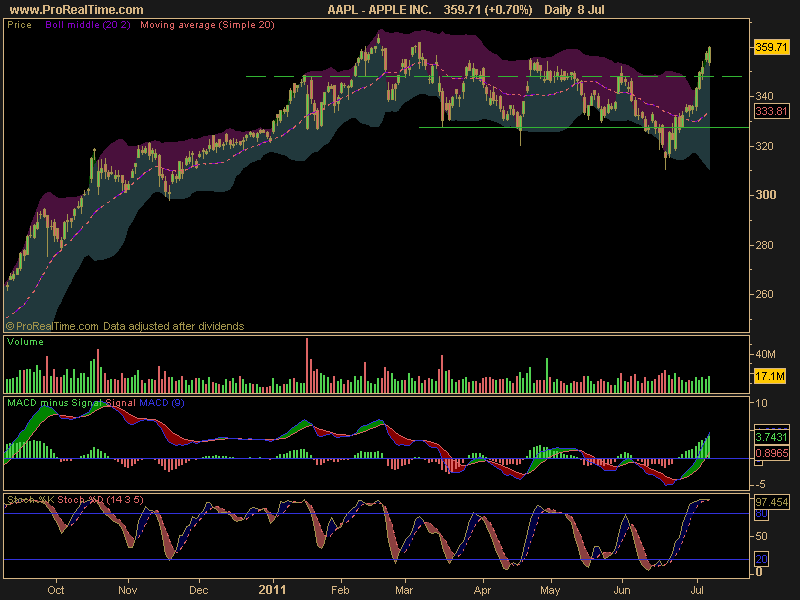Click the 50 stochastic axis label
Viewport: 800px width, 600px height.
click(761, 536)
